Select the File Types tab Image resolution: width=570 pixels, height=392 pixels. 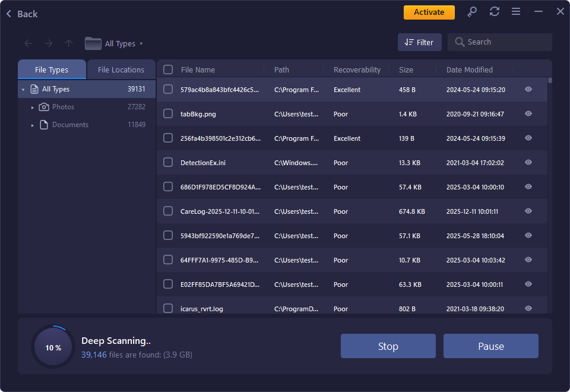point(52,69)
